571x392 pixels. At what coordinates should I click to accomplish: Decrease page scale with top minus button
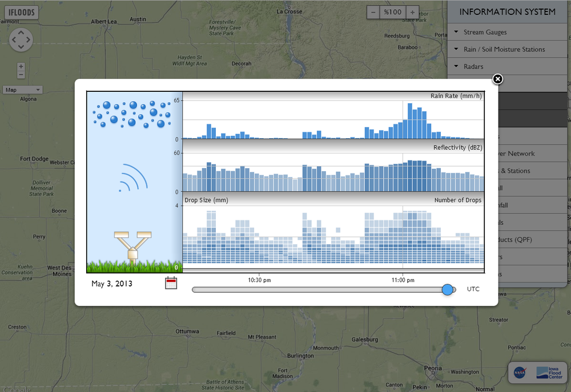pos(373,12)
